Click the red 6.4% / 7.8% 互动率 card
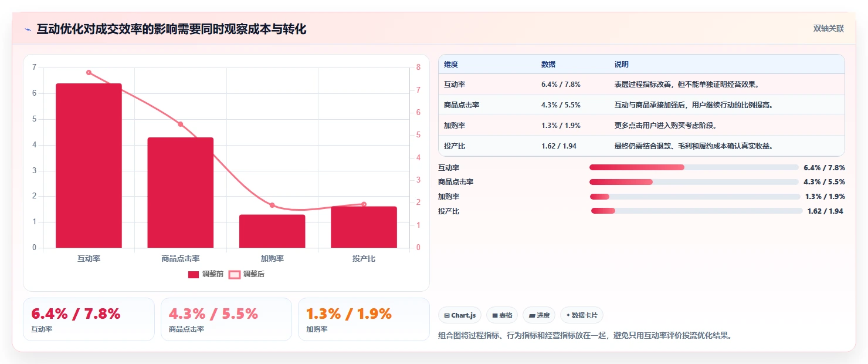Viewport: 868px width, 364px height. click(89, 319)
